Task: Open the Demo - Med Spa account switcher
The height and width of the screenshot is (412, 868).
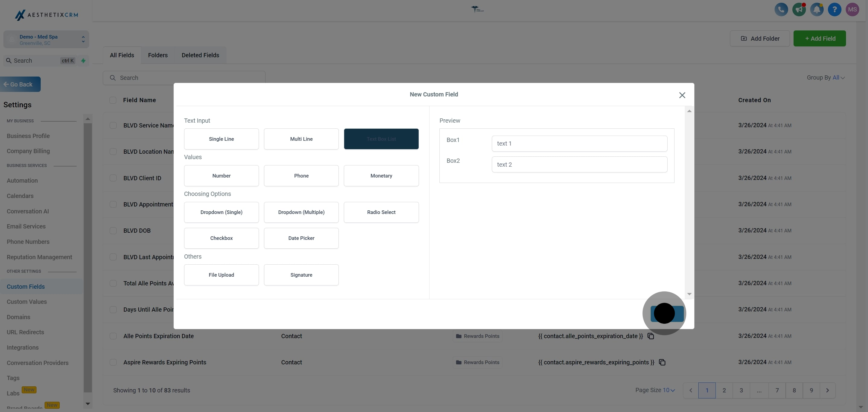Action: pos(46,40)
